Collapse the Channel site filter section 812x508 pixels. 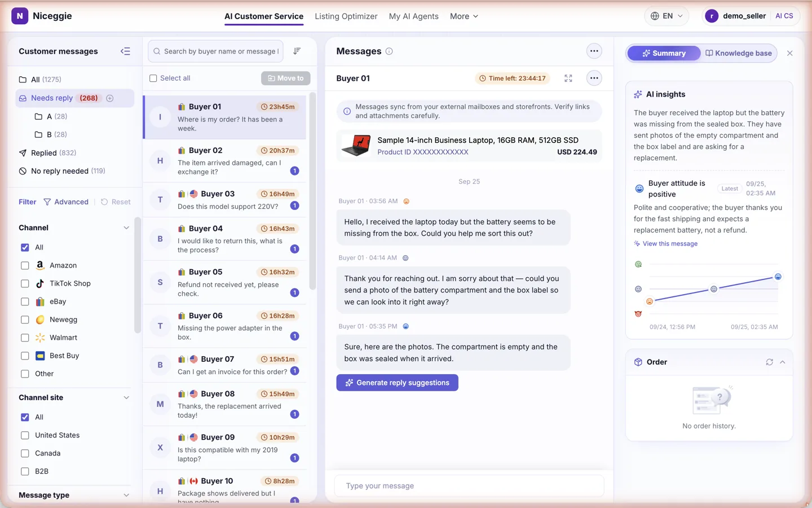[x=126, y=398]
